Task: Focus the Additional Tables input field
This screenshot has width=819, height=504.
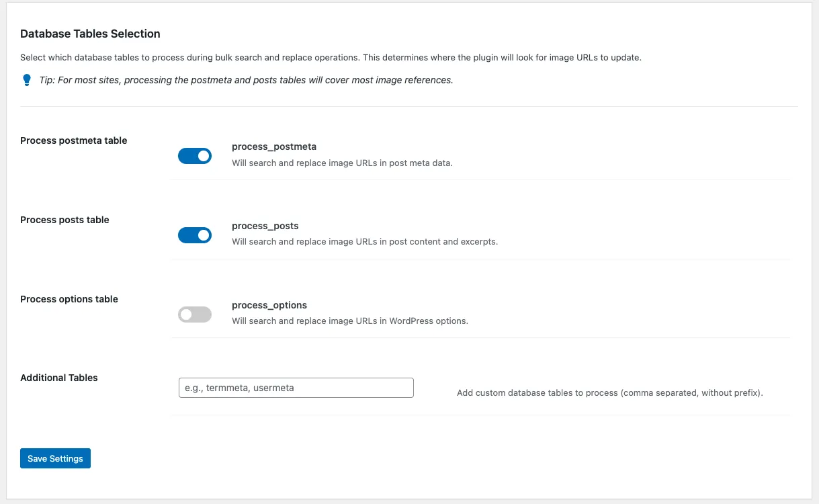Action: click(x=296, y=388)
